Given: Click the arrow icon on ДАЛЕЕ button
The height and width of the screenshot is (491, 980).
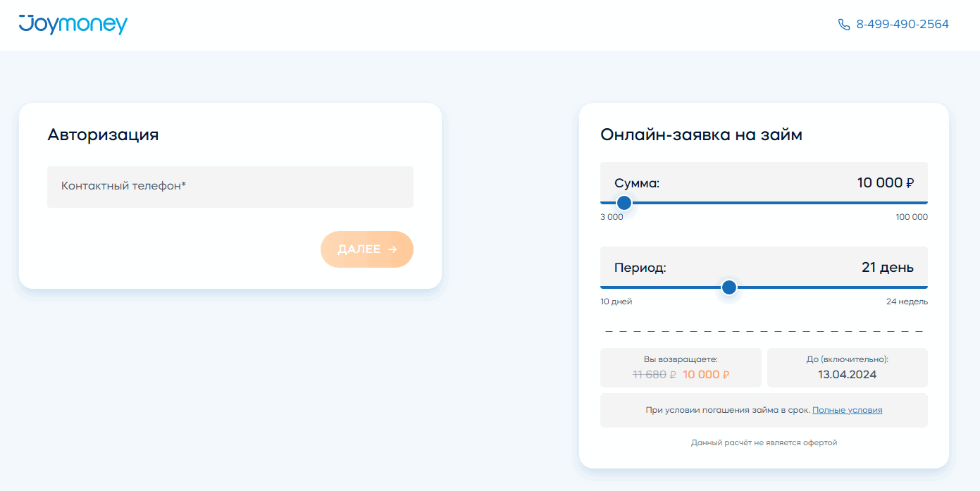Looking at the screenshot, I should [x=392, y=249].
